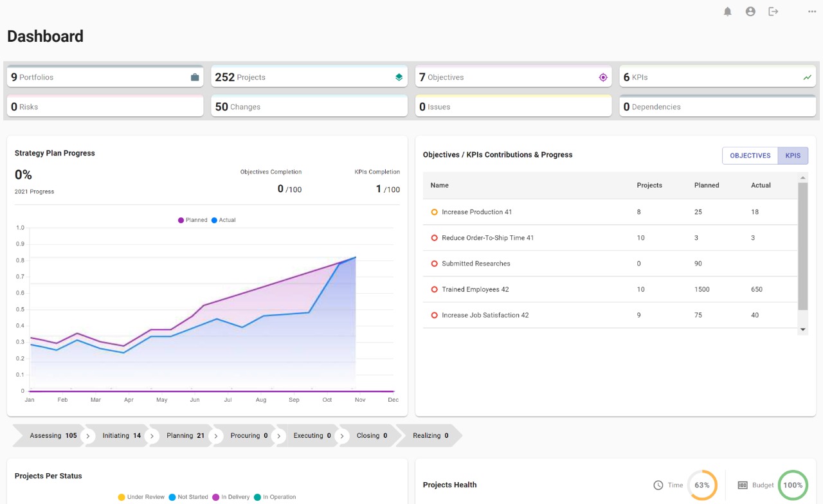Image resolution: width=823 pixels, height=504 pixels.
Task: Toggle the Planned series in chart legend
Action: point(193,220)
